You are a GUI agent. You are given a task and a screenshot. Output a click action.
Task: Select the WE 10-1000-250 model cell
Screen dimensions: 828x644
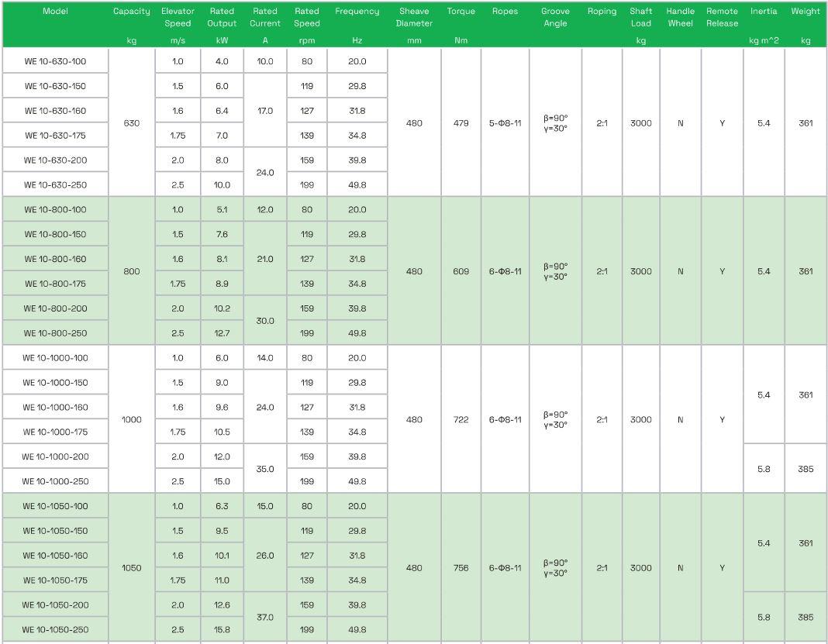[55, 481]
